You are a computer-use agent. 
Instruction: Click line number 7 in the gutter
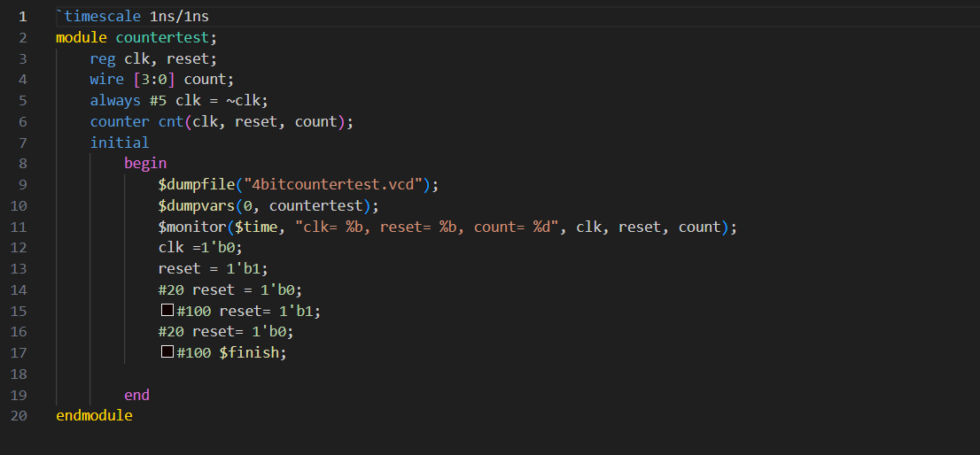(x=22, y=143)
